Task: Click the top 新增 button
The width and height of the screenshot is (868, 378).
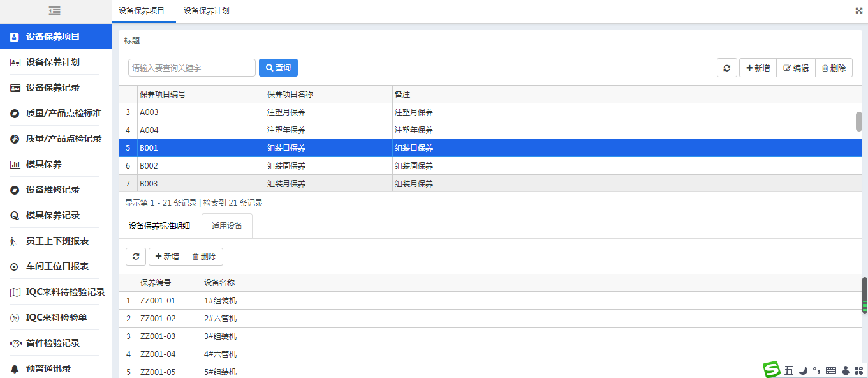Action: click(758, 68)
